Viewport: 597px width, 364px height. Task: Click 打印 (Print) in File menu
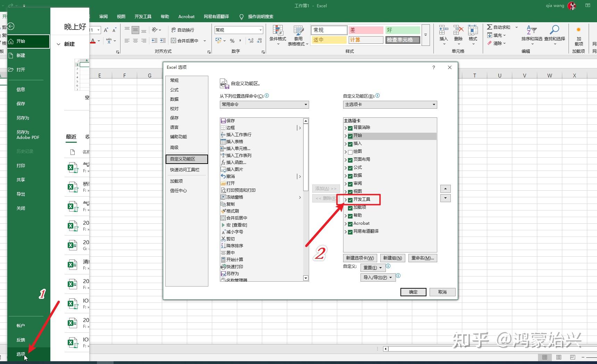pos(21,166)
